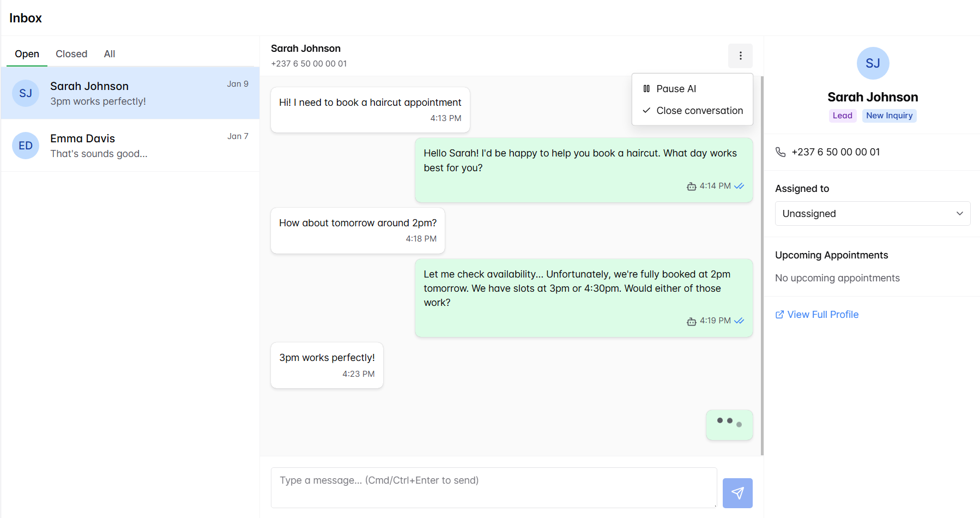
Task: Click the phone icon beside Sarah's number
Action: point(781,152)
